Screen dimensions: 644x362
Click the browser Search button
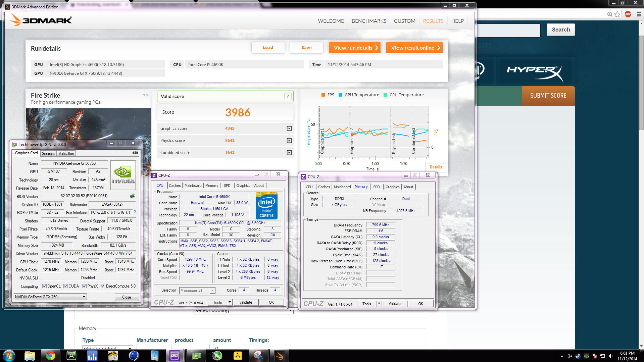[x=561, y=30]
